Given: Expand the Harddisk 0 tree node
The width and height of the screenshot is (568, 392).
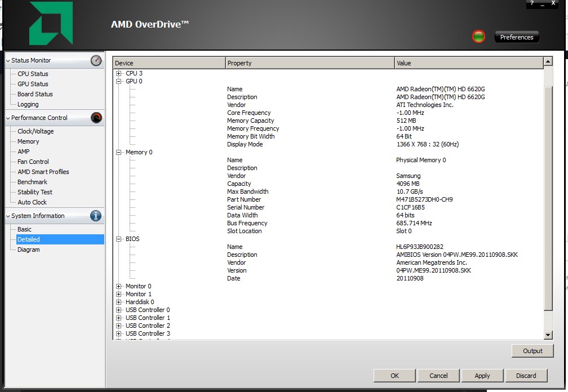Looking at the screenshot, I should coord(118,302).
